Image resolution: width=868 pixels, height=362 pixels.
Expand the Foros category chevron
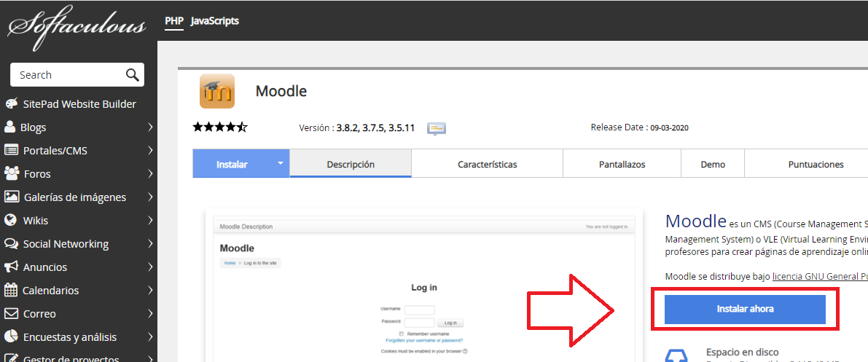151,174
